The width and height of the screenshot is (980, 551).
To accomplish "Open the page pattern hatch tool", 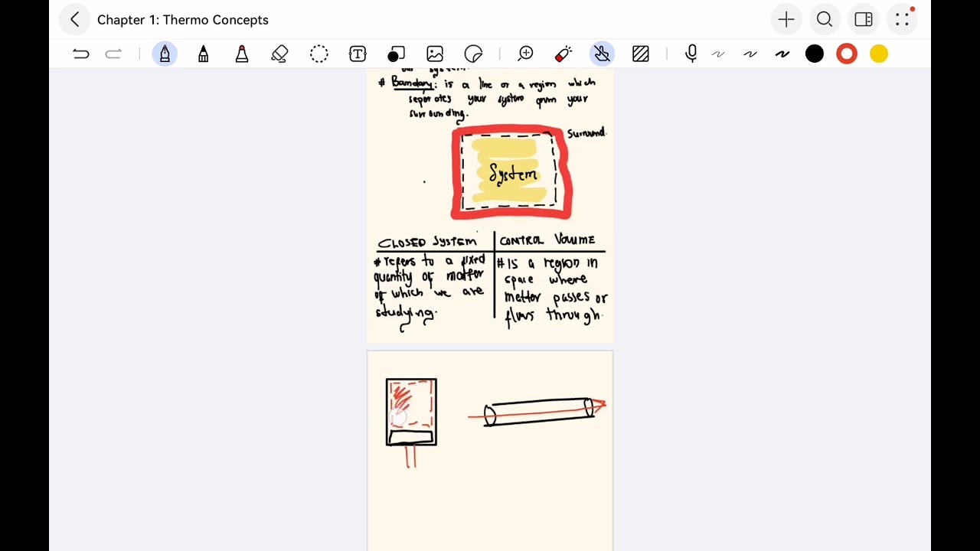I will [641, 54].
